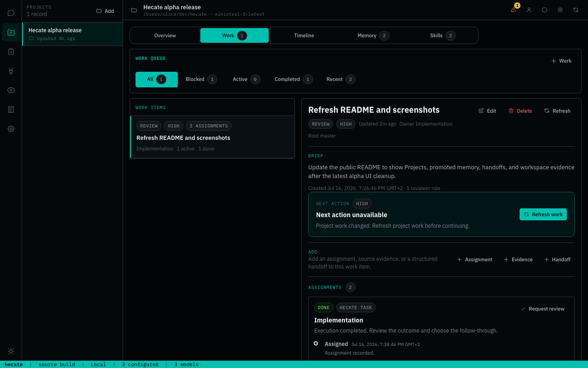This screenshot has height=368, width=588.
Task: Click the 2 ASSIGNMENTS badge in work items list
Action: [209, 126]
